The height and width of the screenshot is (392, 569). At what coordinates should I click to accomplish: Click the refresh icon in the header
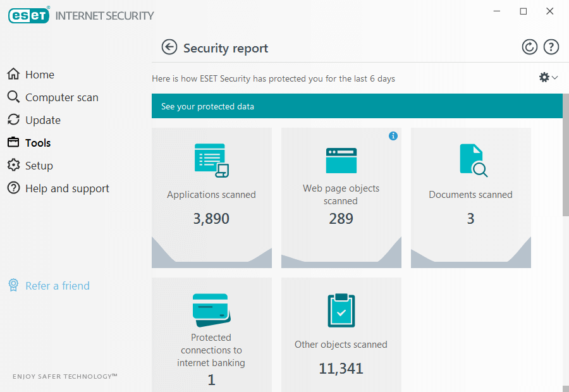pos(530,46)
